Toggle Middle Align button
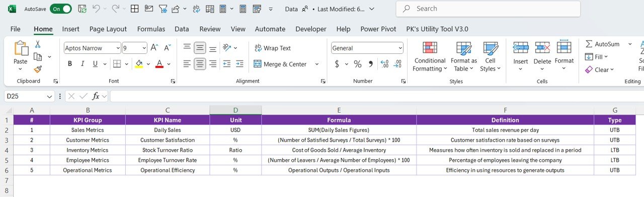The width and height of the screenshot is (644, 197). 200,48
